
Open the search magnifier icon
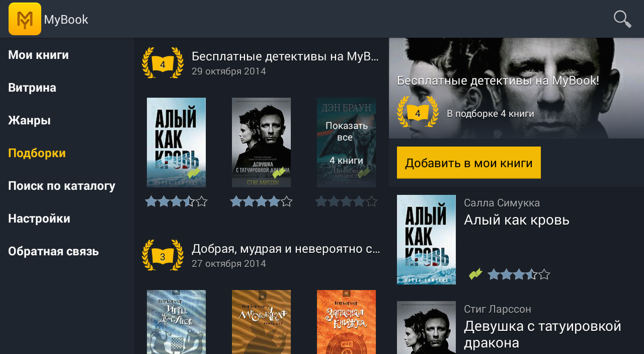click(622, 19)
